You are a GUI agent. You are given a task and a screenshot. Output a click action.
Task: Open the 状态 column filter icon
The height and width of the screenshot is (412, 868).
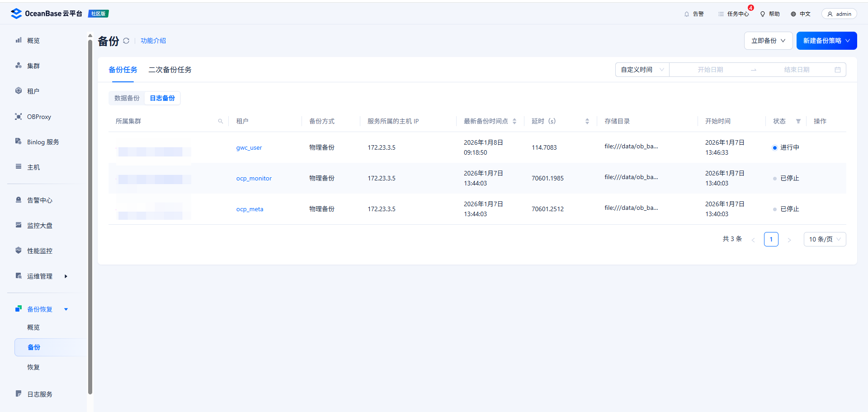coord(798,121)
